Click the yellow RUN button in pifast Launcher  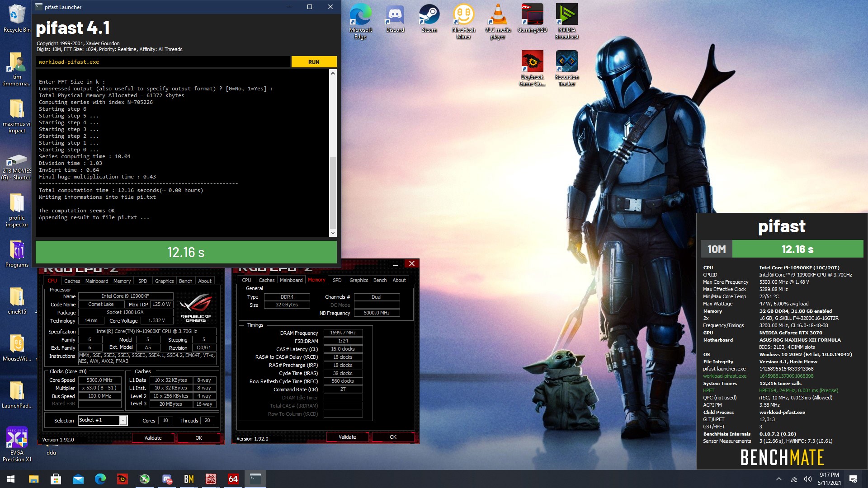click(x=314, y=62)
